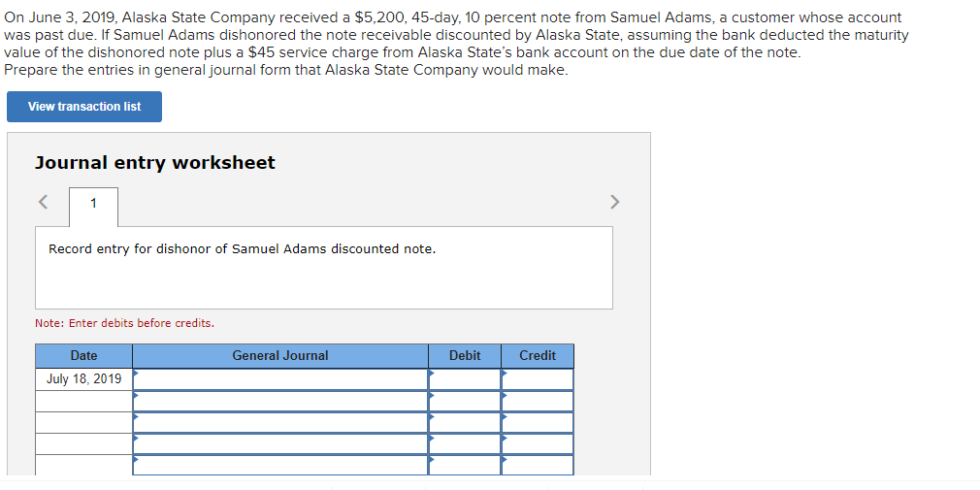Click the Debit column header

point(465,356)
